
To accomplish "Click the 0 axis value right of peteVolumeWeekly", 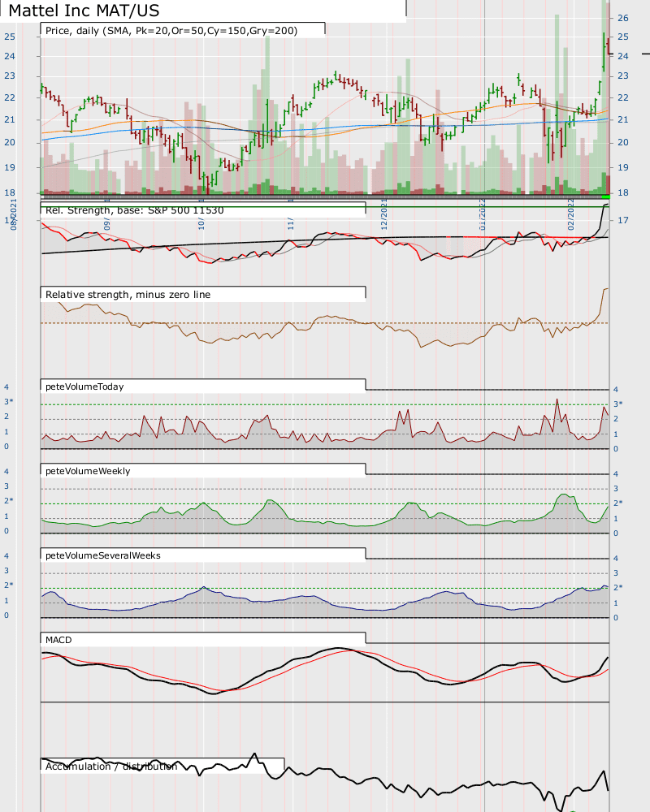I will tap(616, 533).
